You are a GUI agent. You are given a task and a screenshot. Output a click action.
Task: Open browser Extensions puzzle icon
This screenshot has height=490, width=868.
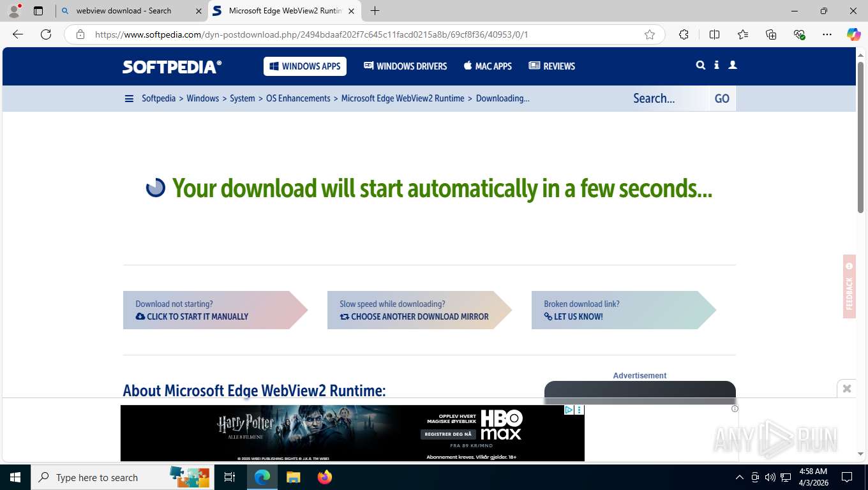[684, 34]
